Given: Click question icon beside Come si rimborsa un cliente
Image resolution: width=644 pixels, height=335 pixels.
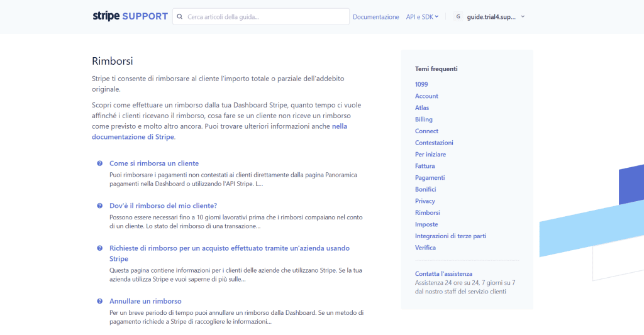Looking at the screenshot, I should (x=99, y=163).
